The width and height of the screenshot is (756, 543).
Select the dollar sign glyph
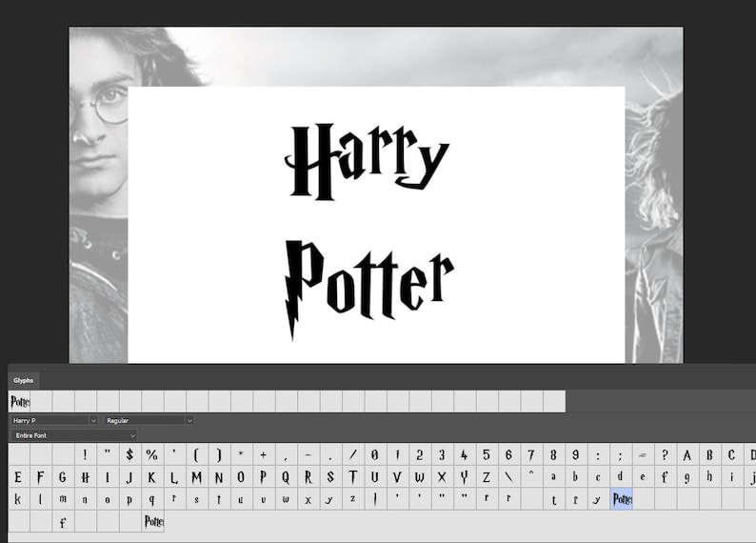(129, 454)
